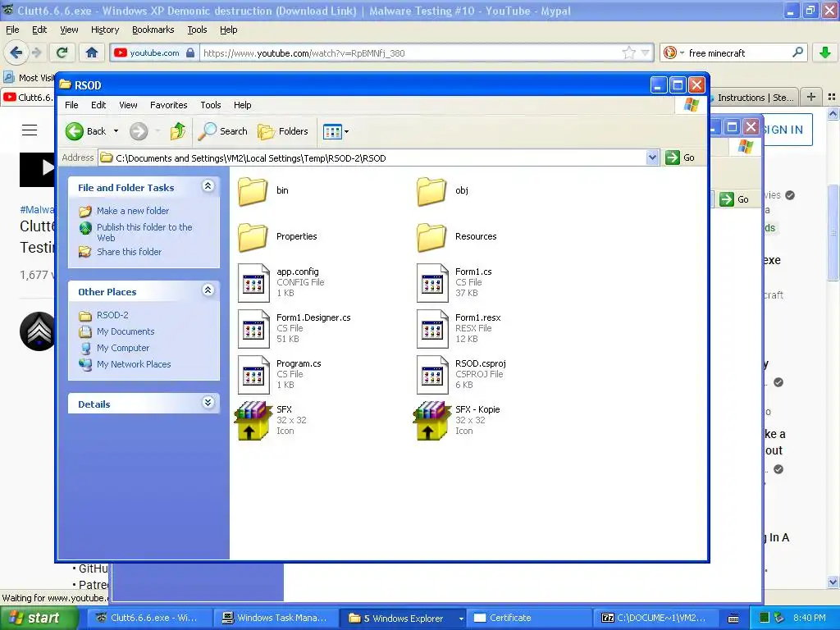Click YouTube SIGN IN button
The height and width of the screenshot is (630, 840).
coord(787,130)
